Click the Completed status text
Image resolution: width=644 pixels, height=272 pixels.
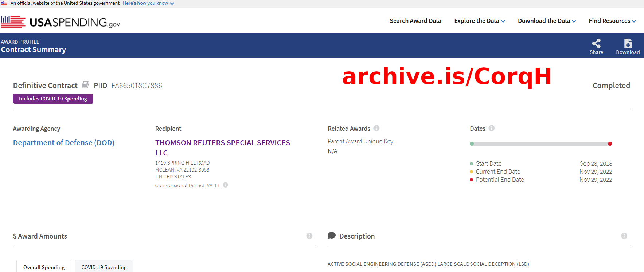point(611,86)
